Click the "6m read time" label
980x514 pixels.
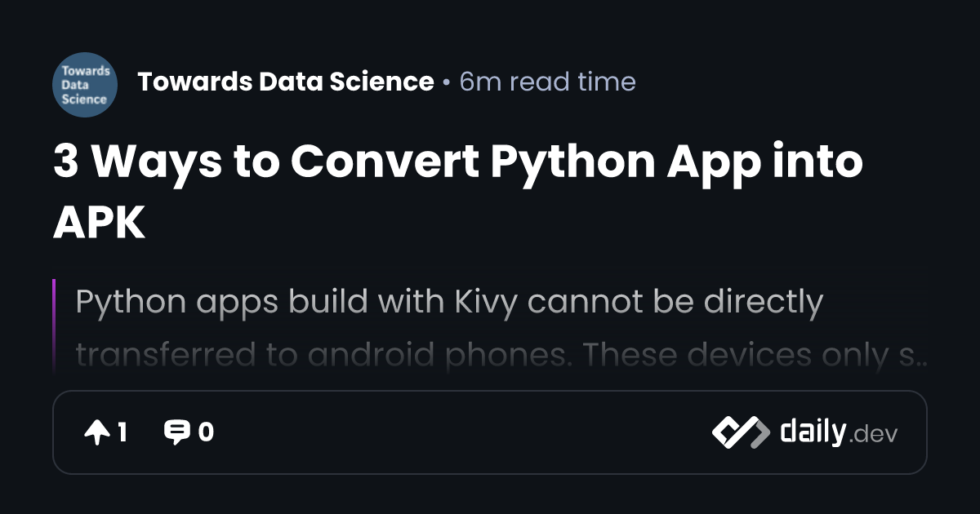[547, 82]
